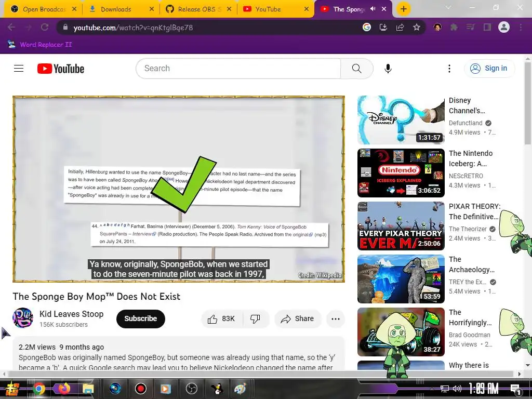Click the address bar URL
This screenshot has width=532, height=399.
click(x=133, y=28)
